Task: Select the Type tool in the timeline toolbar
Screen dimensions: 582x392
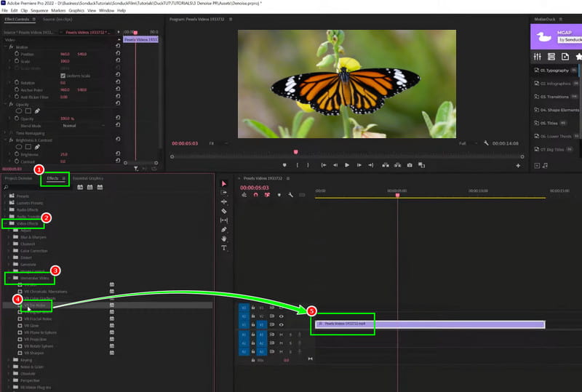Action: click(x=224, y=248)
